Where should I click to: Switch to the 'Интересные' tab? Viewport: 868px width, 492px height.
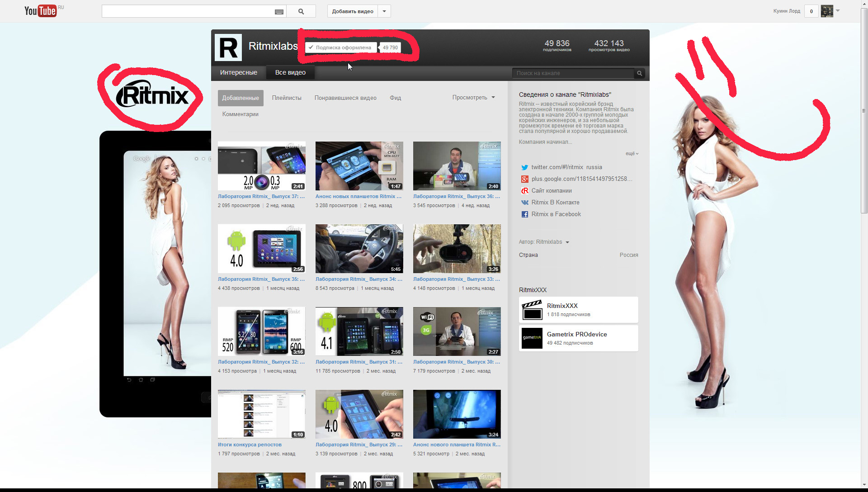[x=238, y=72]
